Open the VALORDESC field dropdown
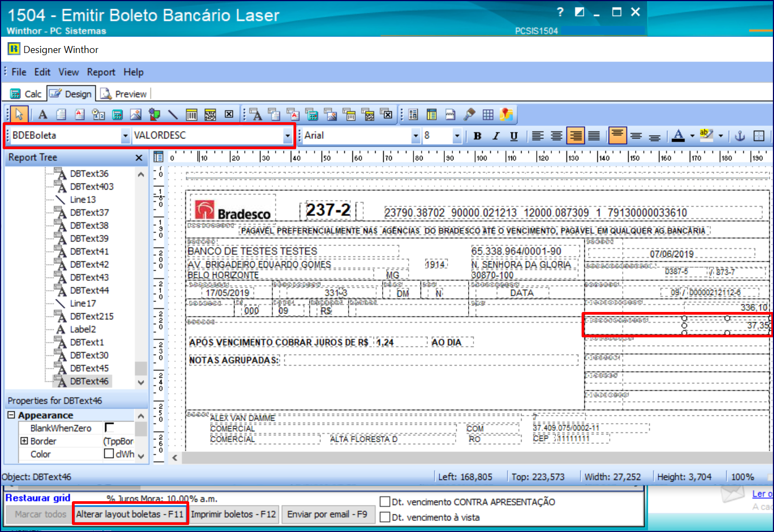This screenshot has height=532, width=774. [x=288, y=136]
